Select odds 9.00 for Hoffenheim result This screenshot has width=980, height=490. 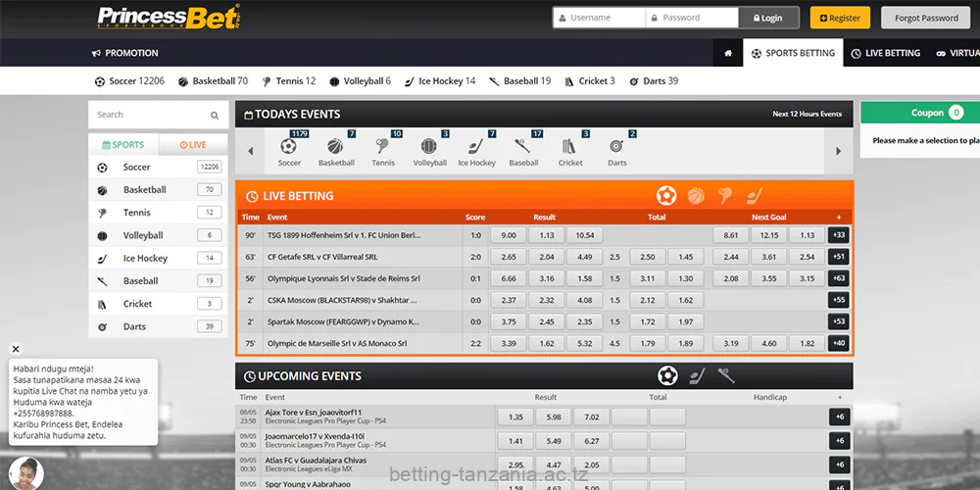(x=508, y=235)
